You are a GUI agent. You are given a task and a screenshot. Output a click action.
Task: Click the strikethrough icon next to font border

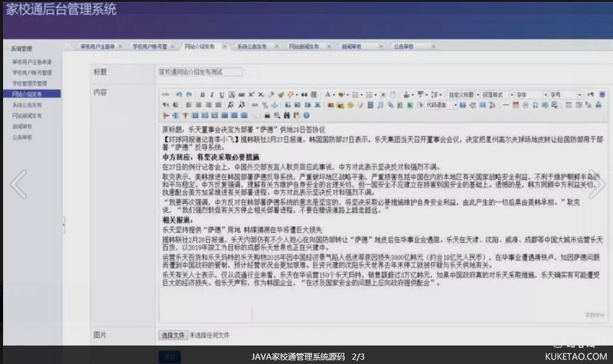pyautogui.click(x=242, y=95)
